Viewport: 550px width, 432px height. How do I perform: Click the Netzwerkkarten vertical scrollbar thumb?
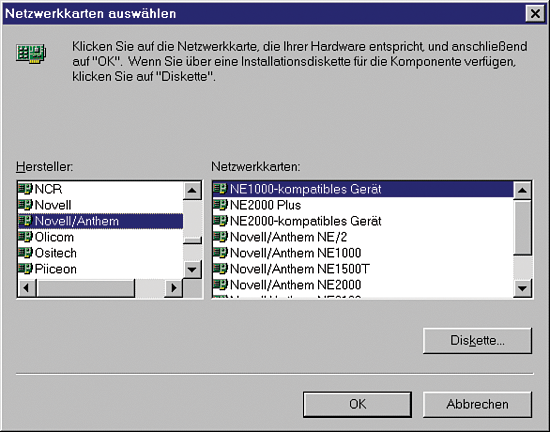tap(523, 228)
